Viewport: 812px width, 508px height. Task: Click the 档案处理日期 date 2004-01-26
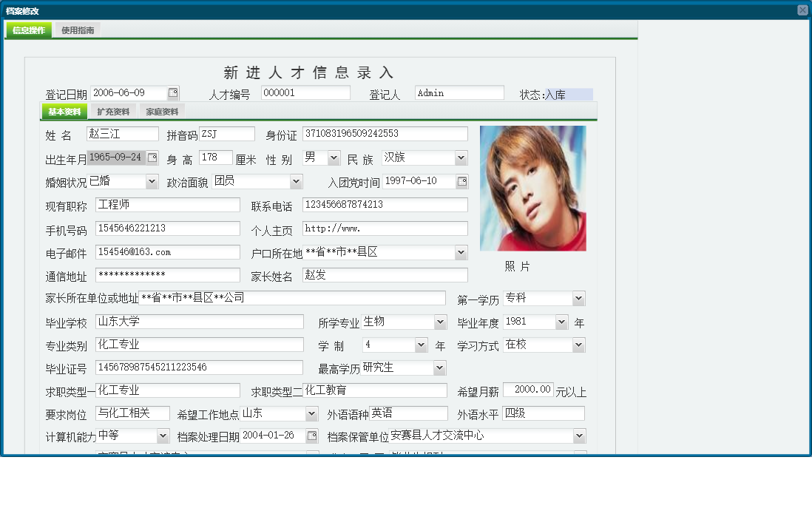point(273,436)
